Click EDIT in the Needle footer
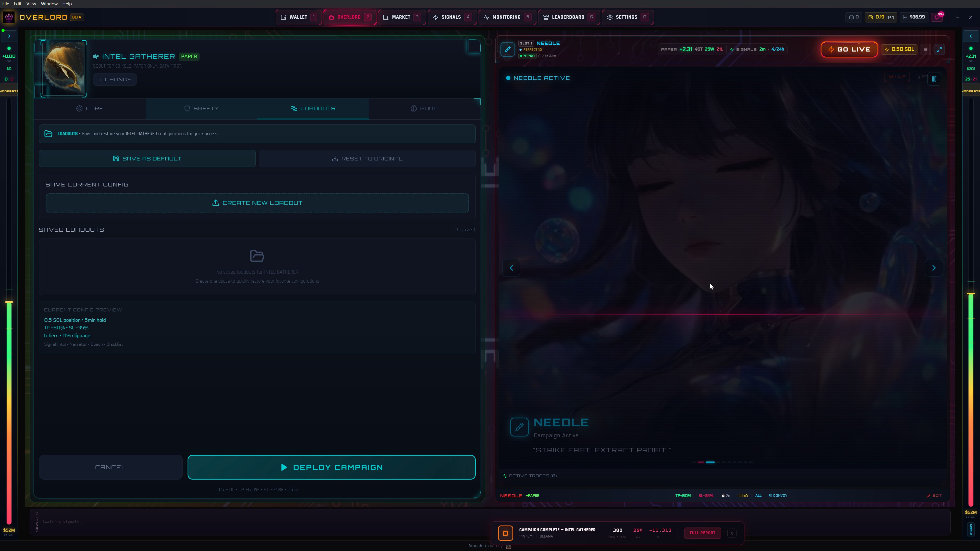 click(934, 495)
